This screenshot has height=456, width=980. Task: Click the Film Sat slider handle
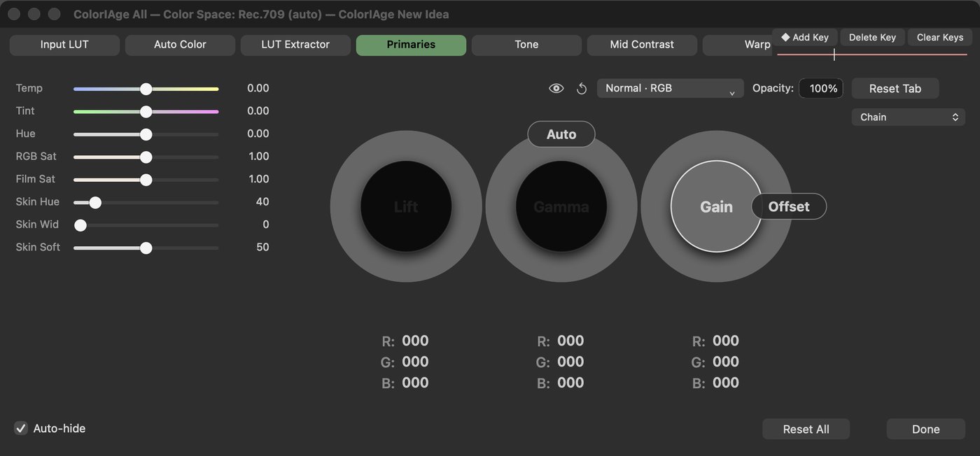tap(146, 180)
